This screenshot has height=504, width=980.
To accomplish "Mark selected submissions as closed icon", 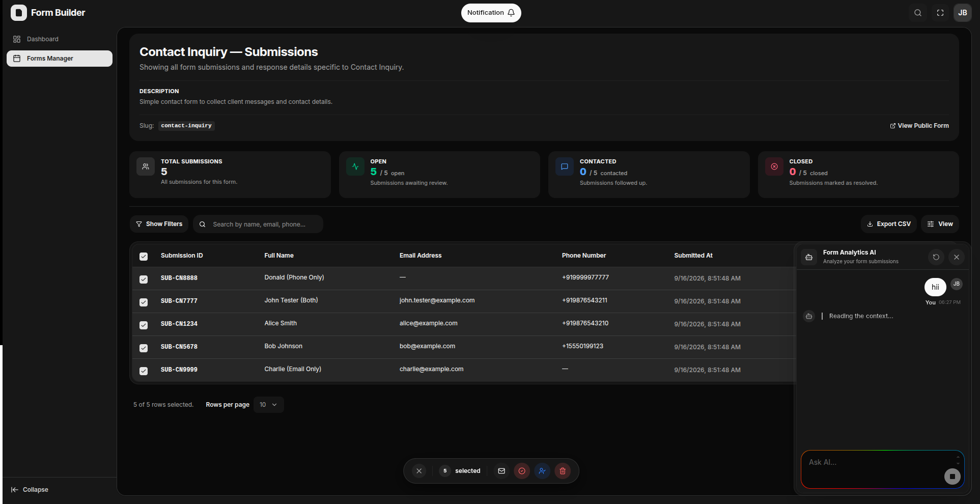I will pyautogui.click(x=522, y=471).
